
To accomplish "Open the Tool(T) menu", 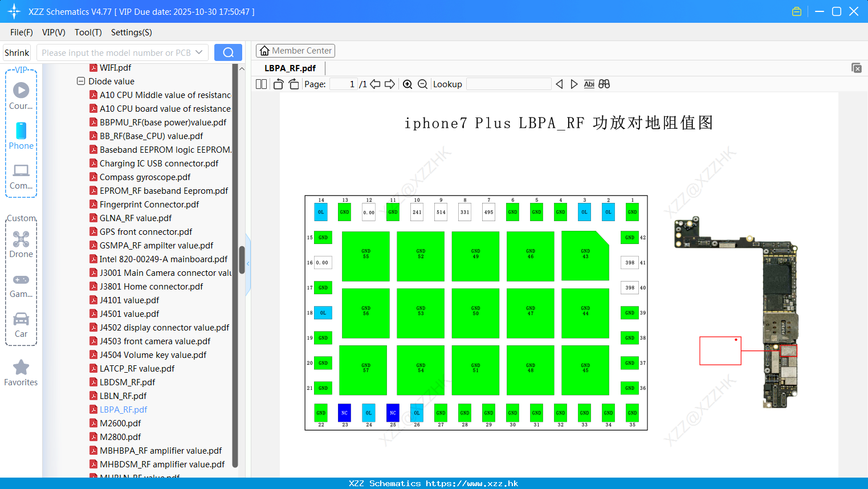I will (88, 32).
